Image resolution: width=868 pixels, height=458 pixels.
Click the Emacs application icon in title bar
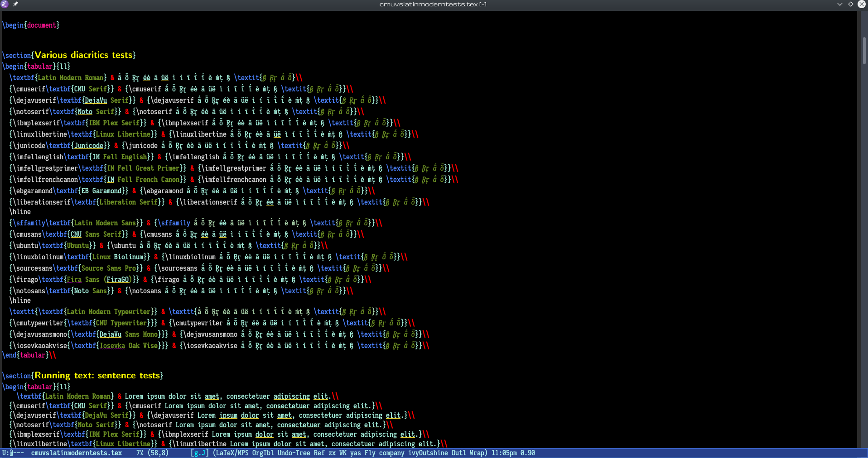pyautogui.click(x=5, y=4)
